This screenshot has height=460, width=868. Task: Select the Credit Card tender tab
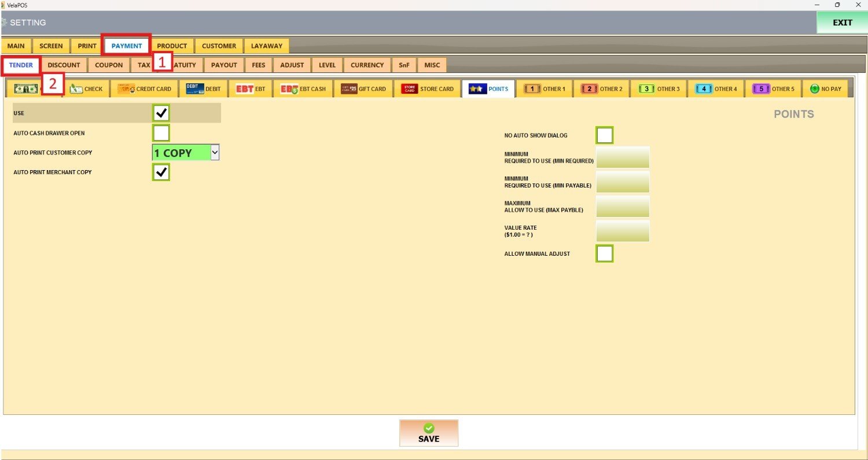(x=145, y=89)
